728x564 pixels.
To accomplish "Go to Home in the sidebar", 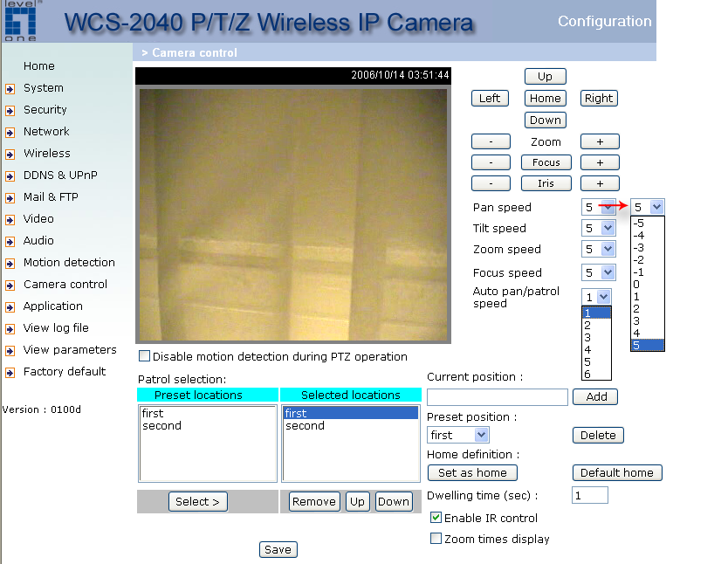I will 39,65.
